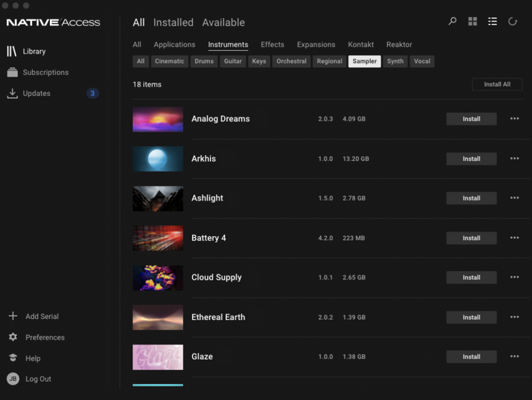Click the Install All button
The width and height of the screenshot is (532, 400).
[497, 84]
